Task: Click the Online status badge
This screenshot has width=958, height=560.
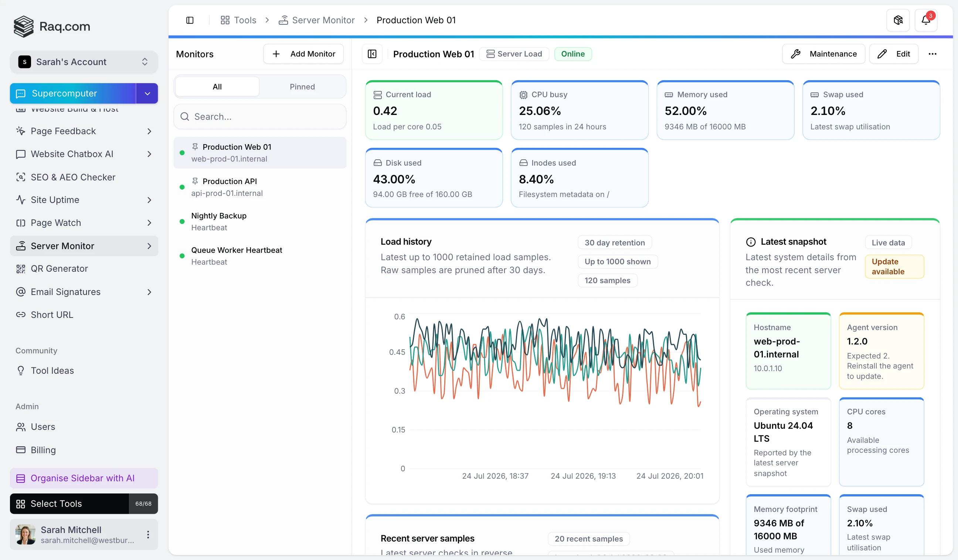Action: (x=573, y=54)
